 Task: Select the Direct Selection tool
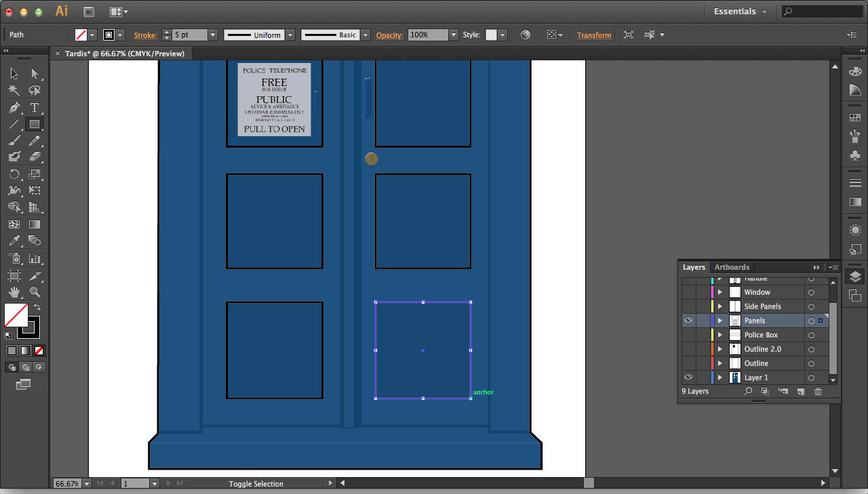[x=35, y=74]
